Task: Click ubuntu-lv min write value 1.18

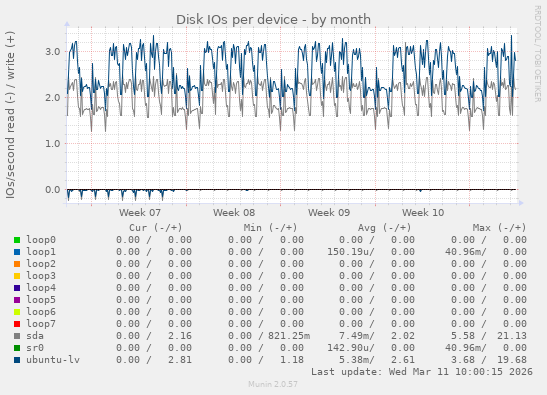Action: 292,359
